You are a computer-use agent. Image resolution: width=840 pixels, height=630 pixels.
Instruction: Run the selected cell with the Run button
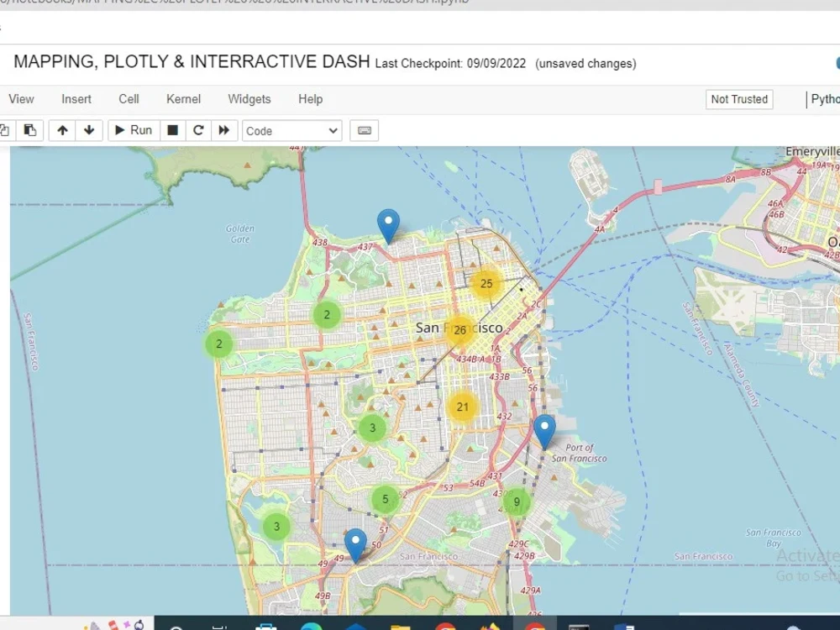click(133, 130)
